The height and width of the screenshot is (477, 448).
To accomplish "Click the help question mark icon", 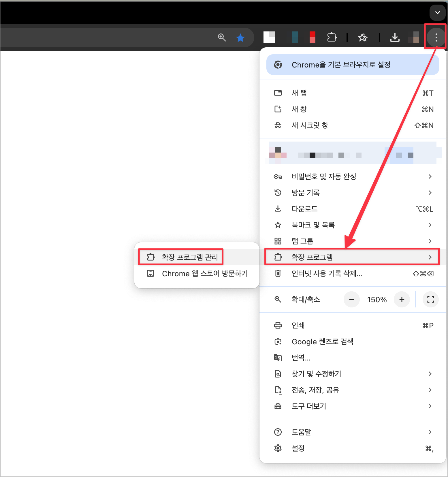I will coord(278,432).
